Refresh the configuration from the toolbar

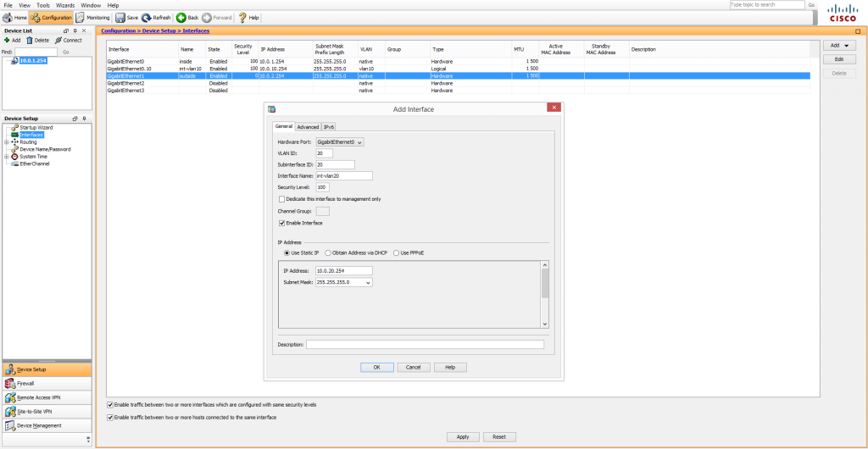pyautogui.click(x=156, y=18)
